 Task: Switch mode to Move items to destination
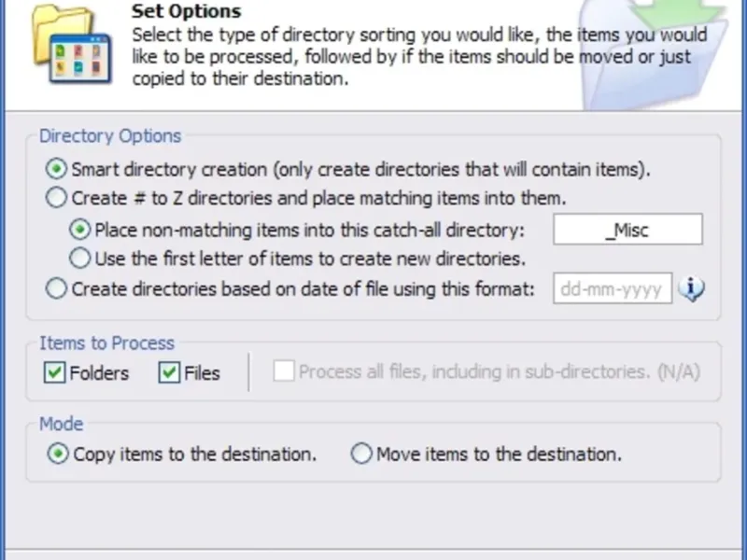tap(361, 455)
